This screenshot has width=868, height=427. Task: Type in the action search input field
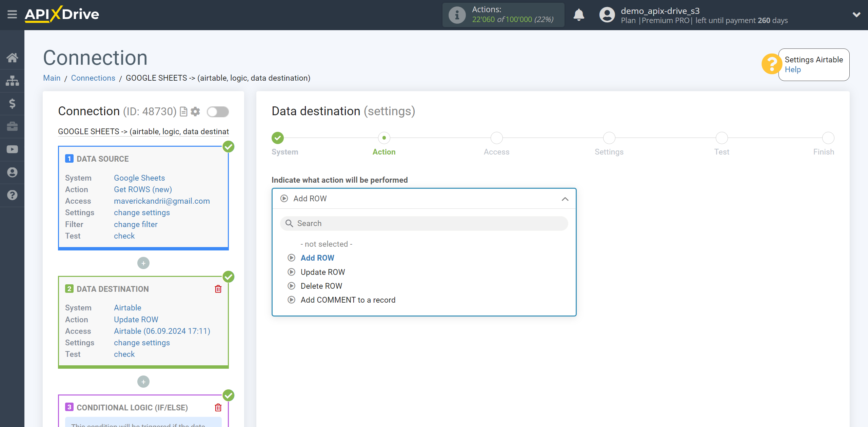tap(423, 223)
